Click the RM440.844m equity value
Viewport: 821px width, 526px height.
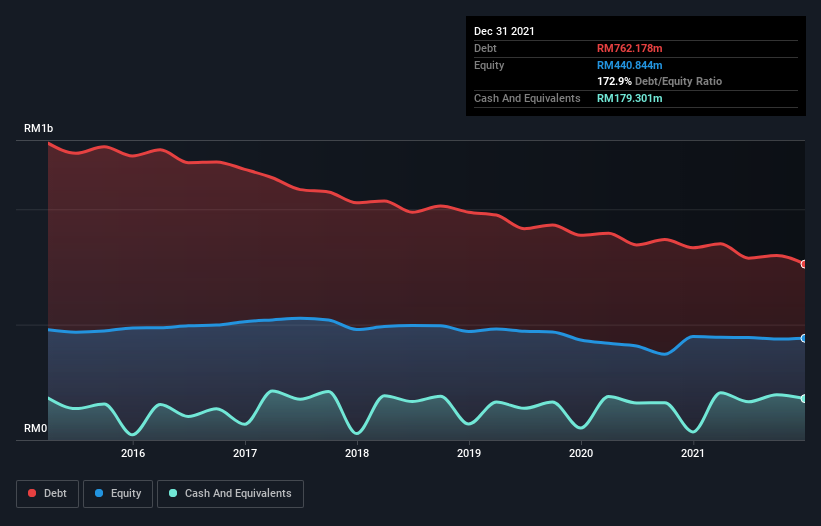(x=629, y=65)
